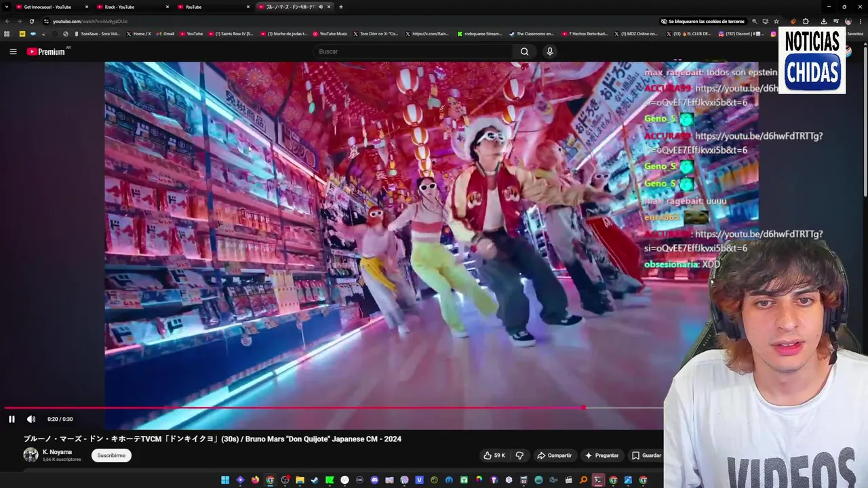Screen dimensions: 868x488
Task: Open the Gmail bookmark
Action: pyautogui.click(x=165, y=33)
